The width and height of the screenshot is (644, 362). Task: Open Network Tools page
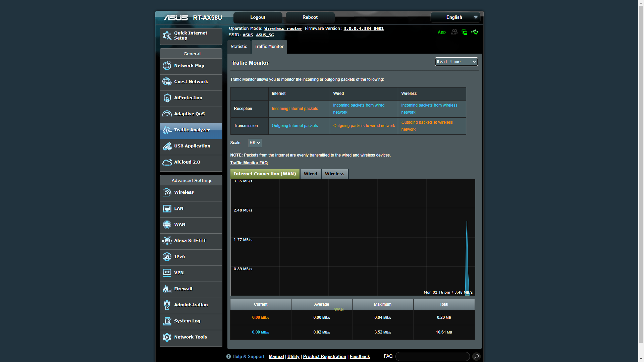coord(191,337)
